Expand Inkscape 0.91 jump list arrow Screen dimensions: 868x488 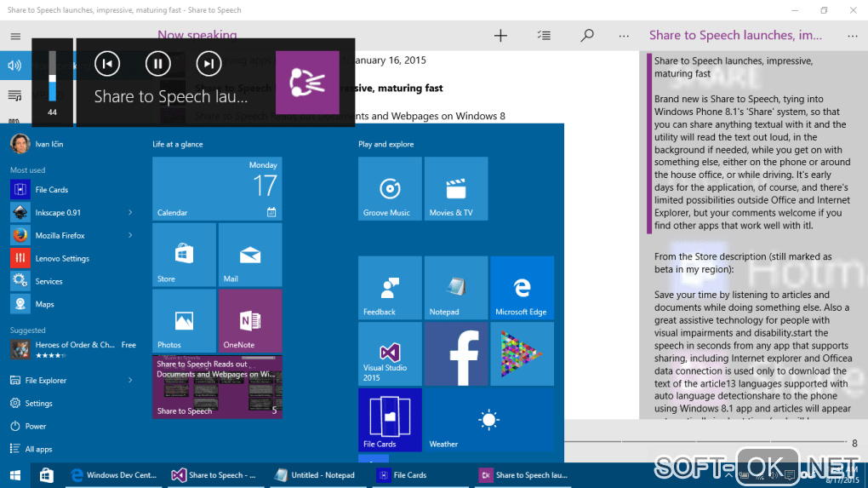coord(131,213)
